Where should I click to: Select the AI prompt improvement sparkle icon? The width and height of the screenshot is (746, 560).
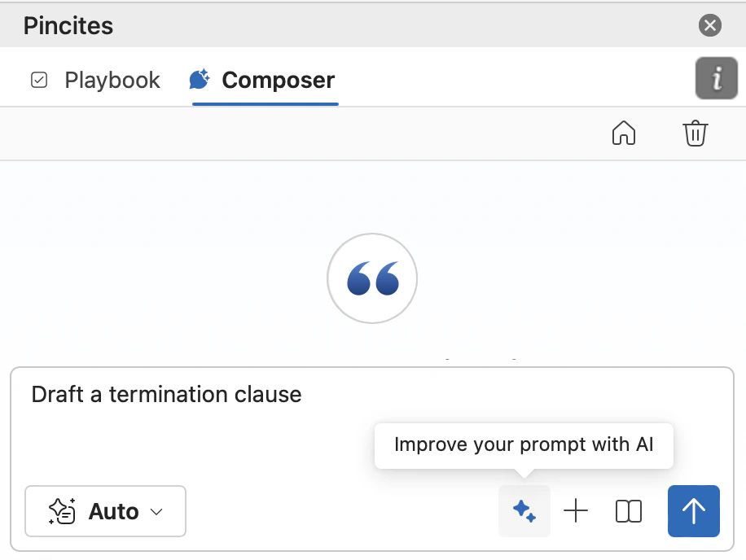pos(524,511)
